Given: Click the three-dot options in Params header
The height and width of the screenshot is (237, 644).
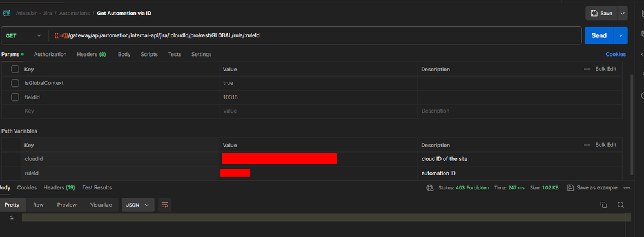Looking at the screenshot, I should point(587,70).
